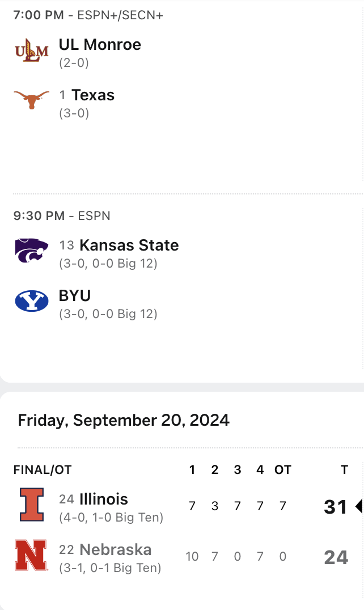Open the Nebraska team link

coord(116,550)
